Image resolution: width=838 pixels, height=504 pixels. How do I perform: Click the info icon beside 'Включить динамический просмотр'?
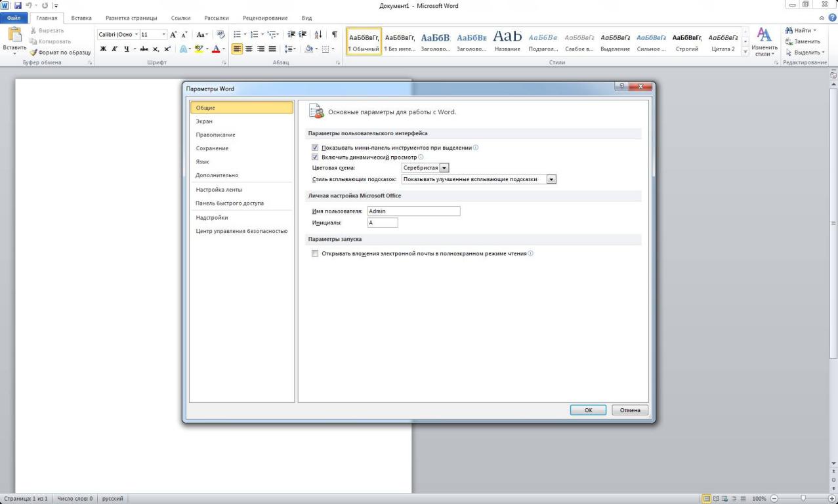pos(421,157)
